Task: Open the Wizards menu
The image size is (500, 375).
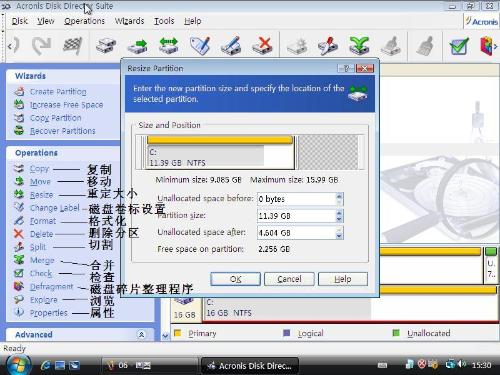Action: (x=129, y=21)
